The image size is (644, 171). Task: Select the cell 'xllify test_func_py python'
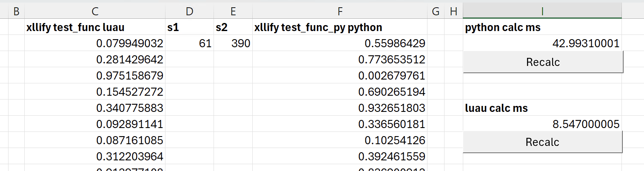pyautogui.click(x=340, y=27)
